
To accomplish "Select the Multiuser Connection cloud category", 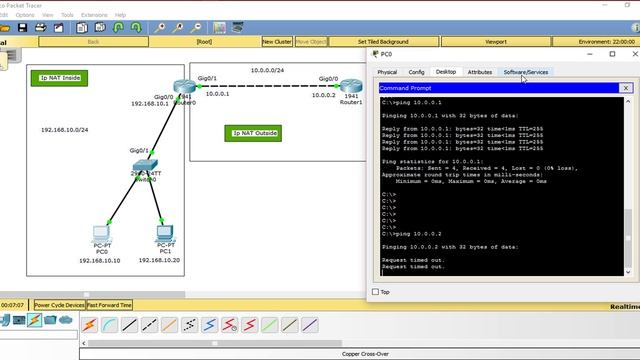I will (x=66, y=320).
